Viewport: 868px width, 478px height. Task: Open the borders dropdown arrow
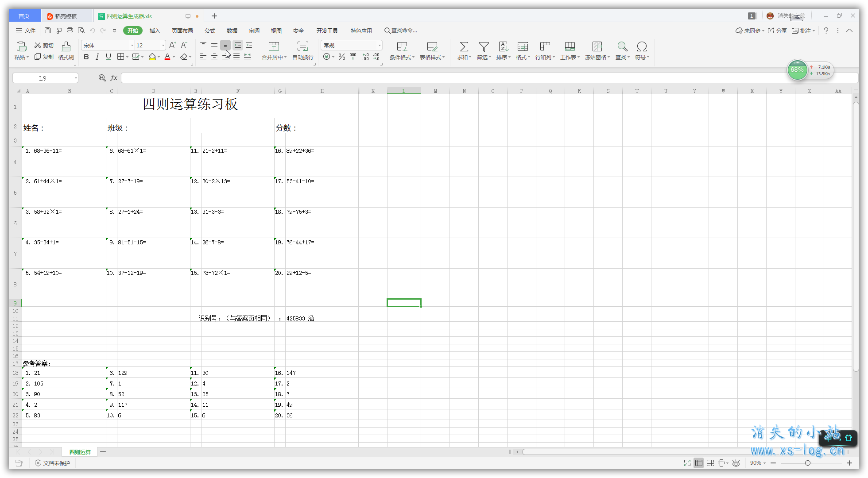click(127, 57)
